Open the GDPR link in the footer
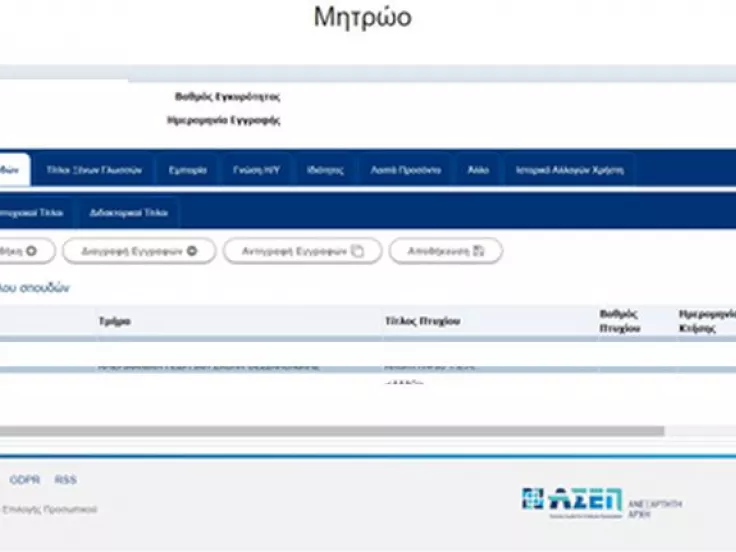 (25, 480)
